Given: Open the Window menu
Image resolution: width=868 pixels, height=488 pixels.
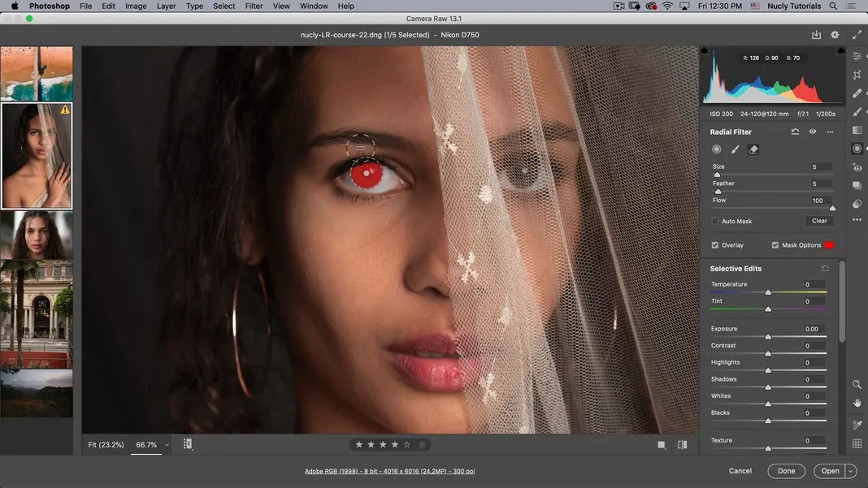Looking at the screenshot, I should click(314, 6).
